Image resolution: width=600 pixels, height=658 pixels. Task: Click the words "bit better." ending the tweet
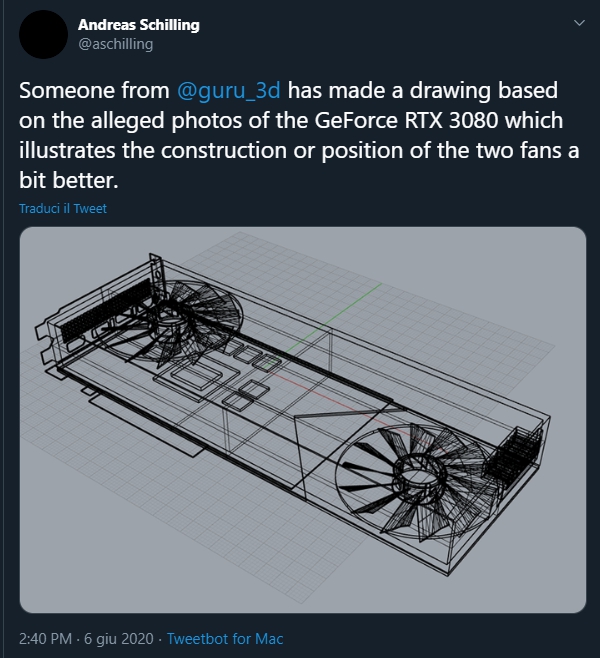pyautogui.click(x=69, y=180)
